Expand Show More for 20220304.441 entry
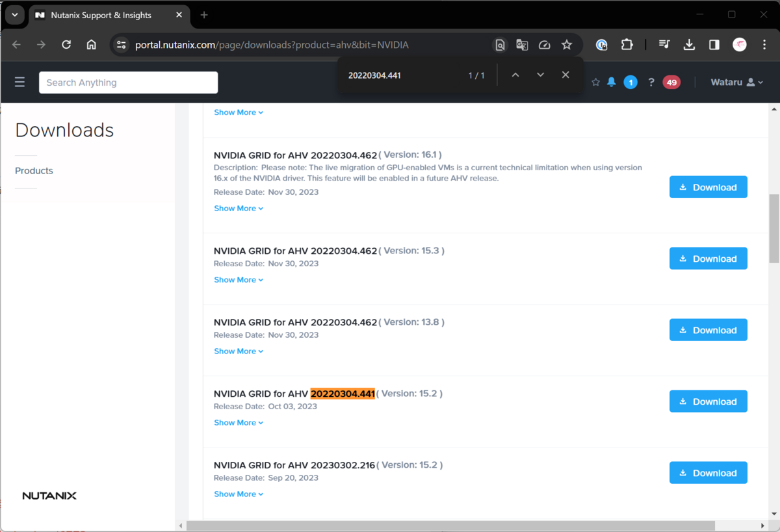The width and height of the screenshot is (780, 532). (239, 423)
